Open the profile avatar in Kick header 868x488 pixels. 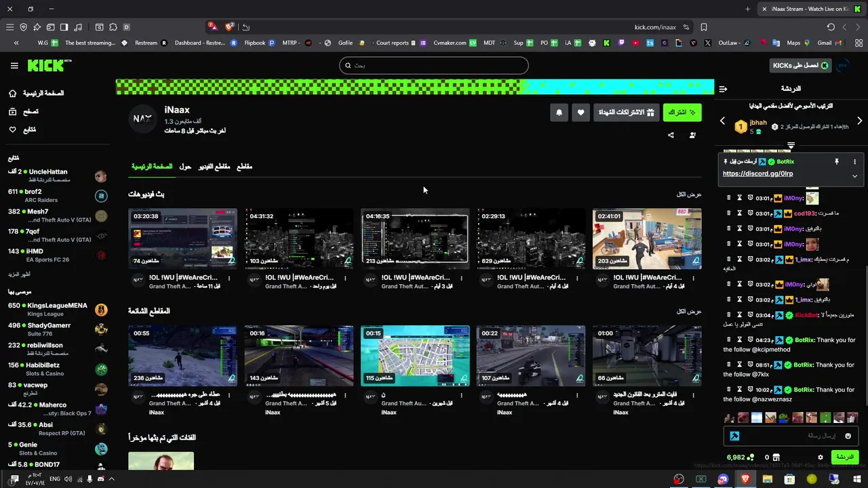point(843,66)
